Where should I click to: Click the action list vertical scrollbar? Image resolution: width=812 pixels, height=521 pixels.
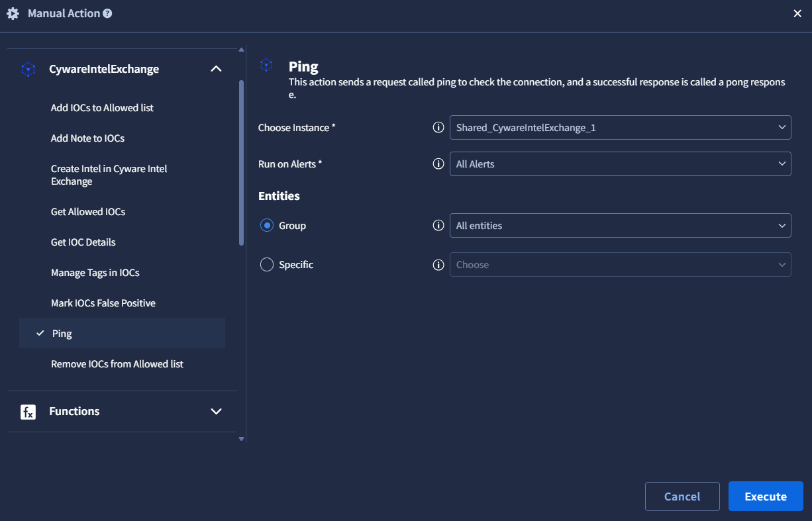241,163
